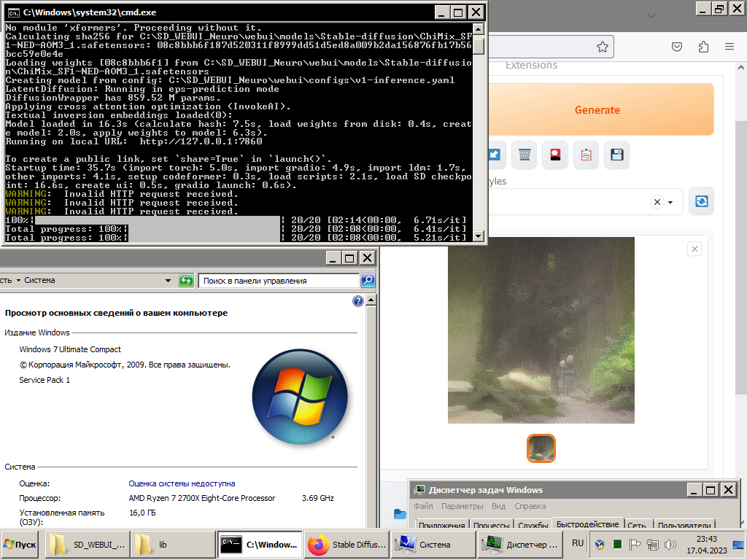Select the Сеть tab in Task Manager
Viewport: 747px width, 560px height.
tap(637, 525)
